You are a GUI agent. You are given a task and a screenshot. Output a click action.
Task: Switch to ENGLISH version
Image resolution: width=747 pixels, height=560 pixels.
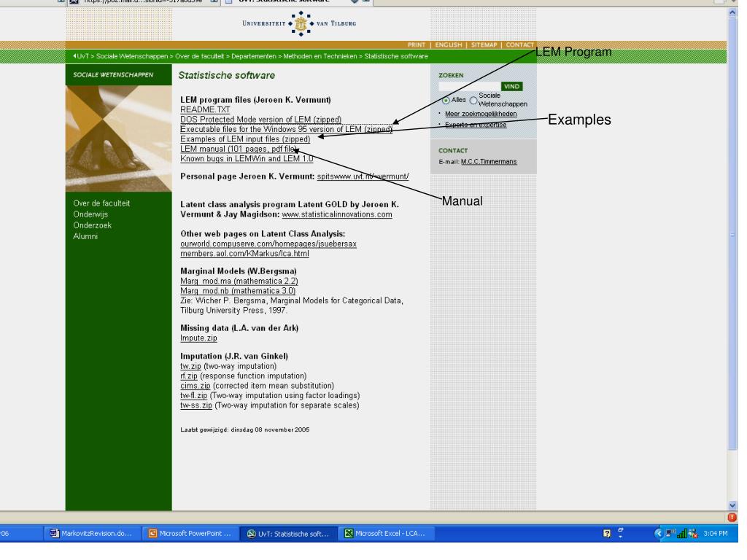[449, 44]
